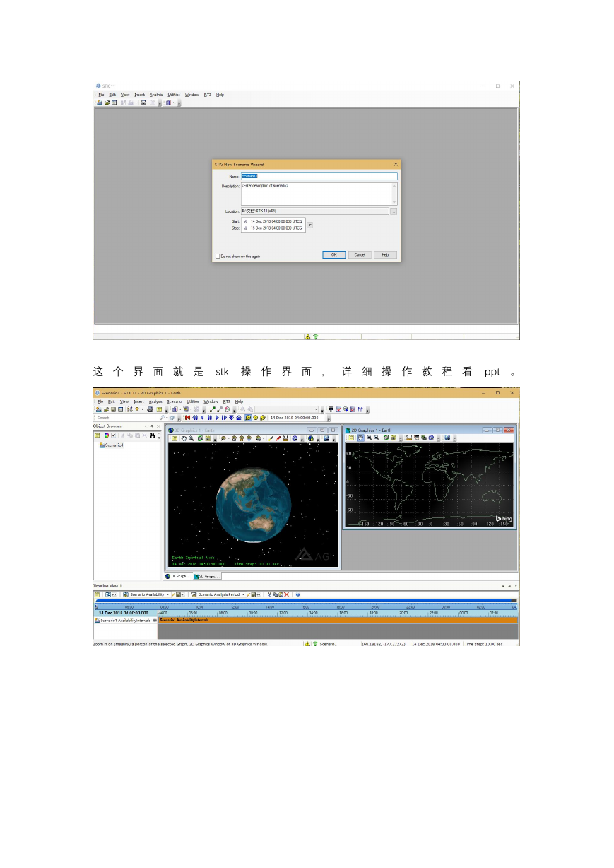Click Zoom Out magnifier in 2D Graphics toolbar
The height and width of the screenshot is (868, 614).
coord(377,438)
